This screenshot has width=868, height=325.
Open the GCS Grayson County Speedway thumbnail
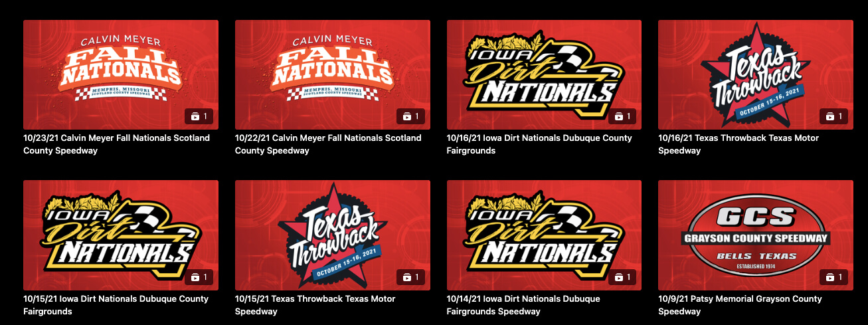756,235
